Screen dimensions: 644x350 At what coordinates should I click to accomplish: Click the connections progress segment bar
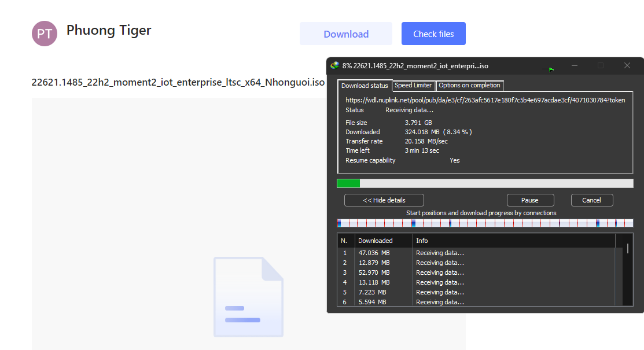485,223
